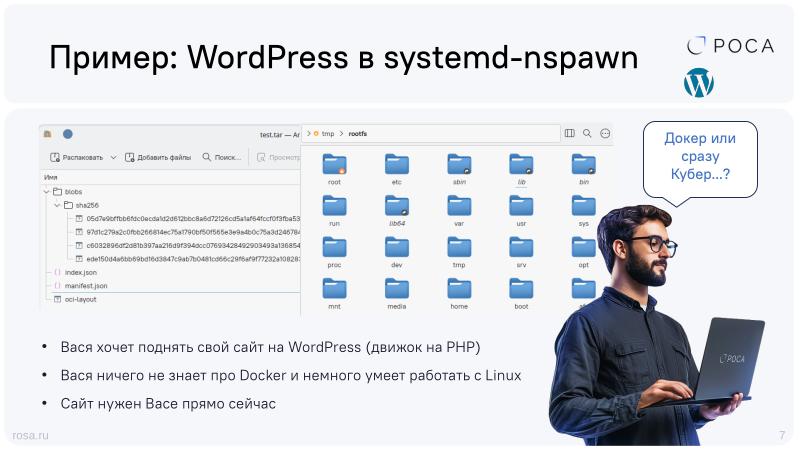
Task: Toggle split view icon in file manager
Action: [x=570, y=133]
